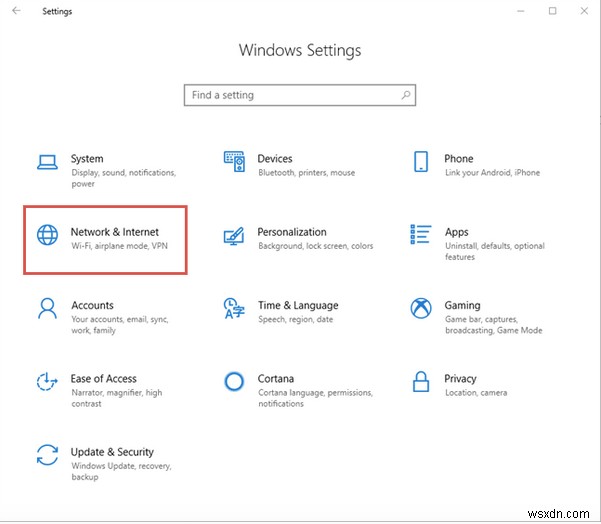Image resolution: width=601 pixels, height=524 pixels.
Task: Open the Apps category label
Action: tap(456, 232)
